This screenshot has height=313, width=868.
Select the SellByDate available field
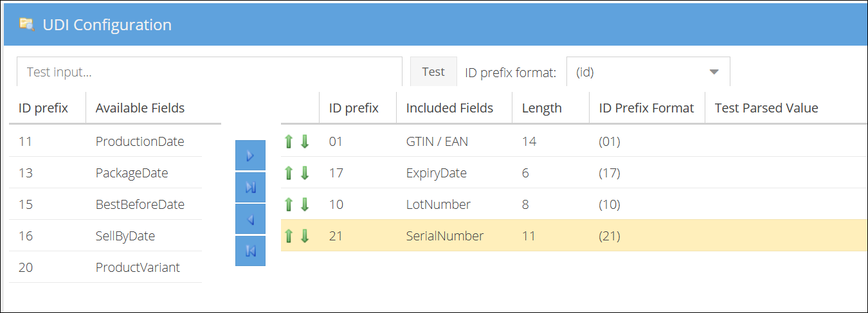(x=125, y=236)
